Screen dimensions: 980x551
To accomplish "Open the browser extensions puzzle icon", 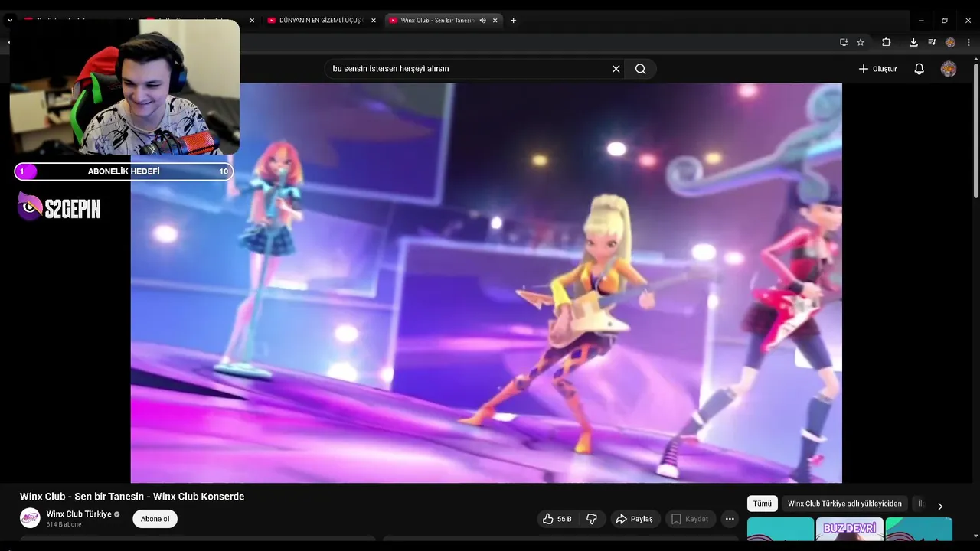I will (x=887, y=43).
